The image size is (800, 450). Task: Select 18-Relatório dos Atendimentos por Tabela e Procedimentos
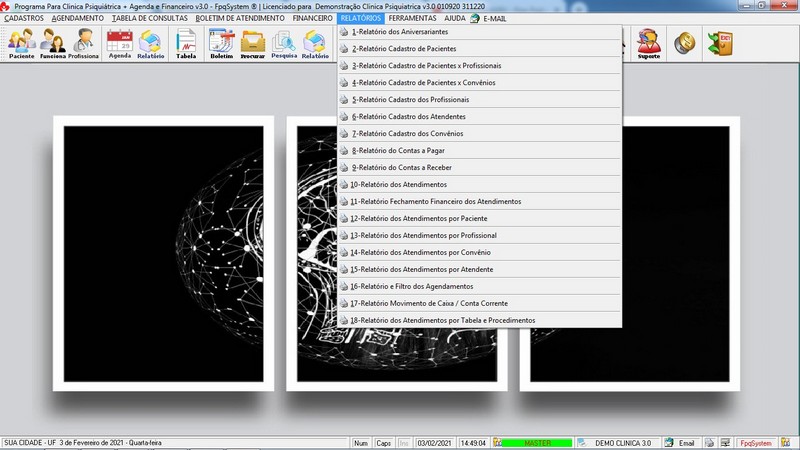[x=480, y=320]
